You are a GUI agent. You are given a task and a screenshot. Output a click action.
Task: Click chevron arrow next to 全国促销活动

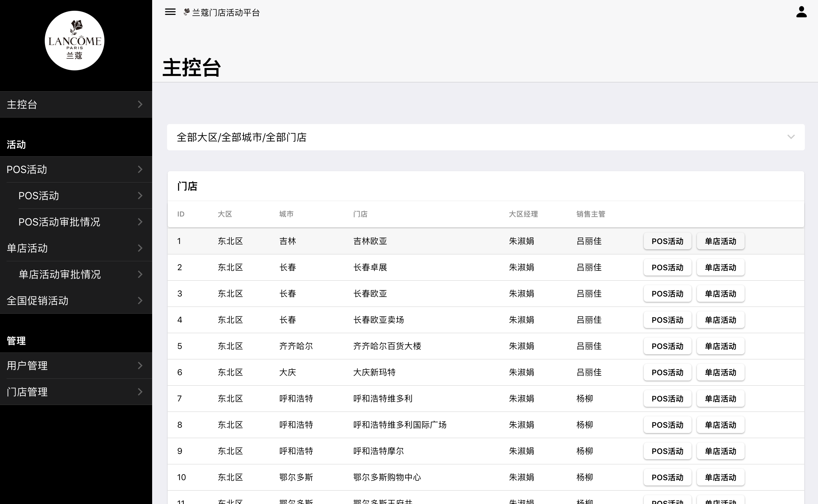pyautogui.click(x=140, y=301)
